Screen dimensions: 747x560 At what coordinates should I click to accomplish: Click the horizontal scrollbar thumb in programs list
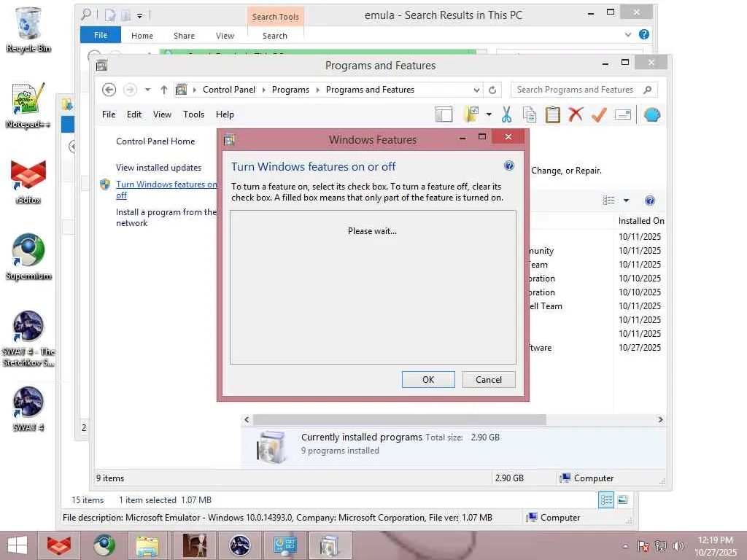pos(399,419)
